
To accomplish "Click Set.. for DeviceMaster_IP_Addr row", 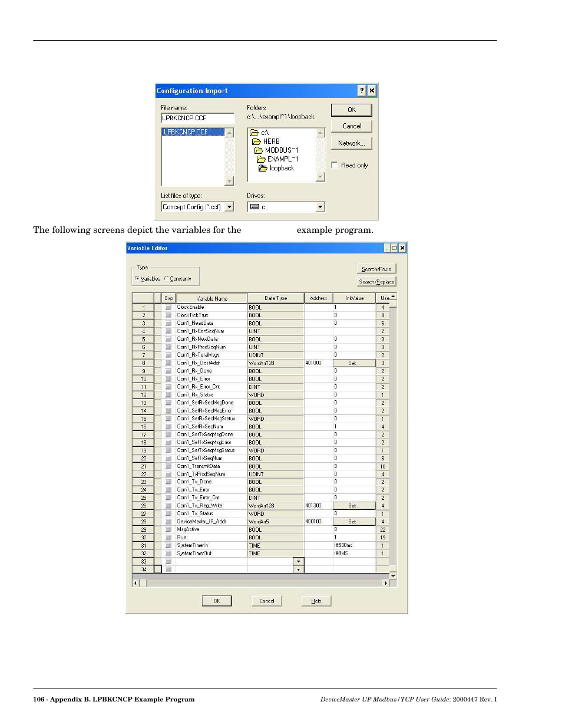I will pyautogui.click(x=353, y=522).
